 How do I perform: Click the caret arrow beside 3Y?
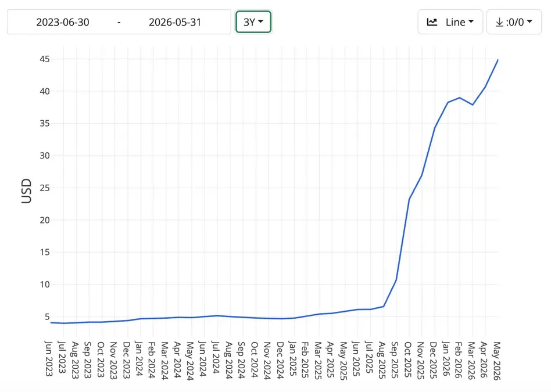click(261, 21)
